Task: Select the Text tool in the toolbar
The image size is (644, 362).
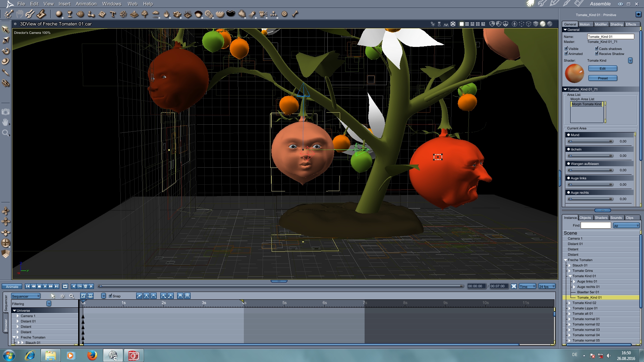Action: click(113, 14)
